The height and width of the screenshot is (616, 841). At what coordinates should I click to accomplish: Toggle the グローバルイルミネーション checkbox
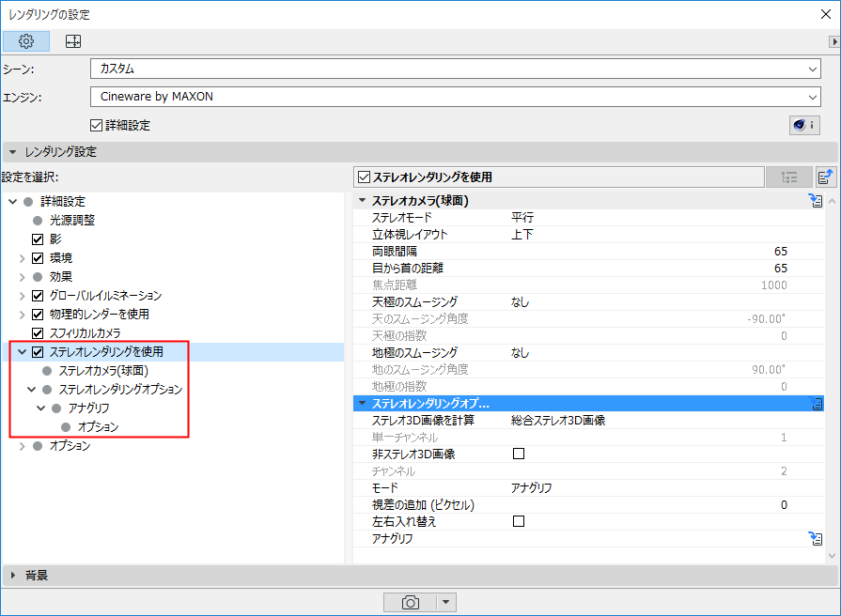pyautogui.click(x=38, y=296)
